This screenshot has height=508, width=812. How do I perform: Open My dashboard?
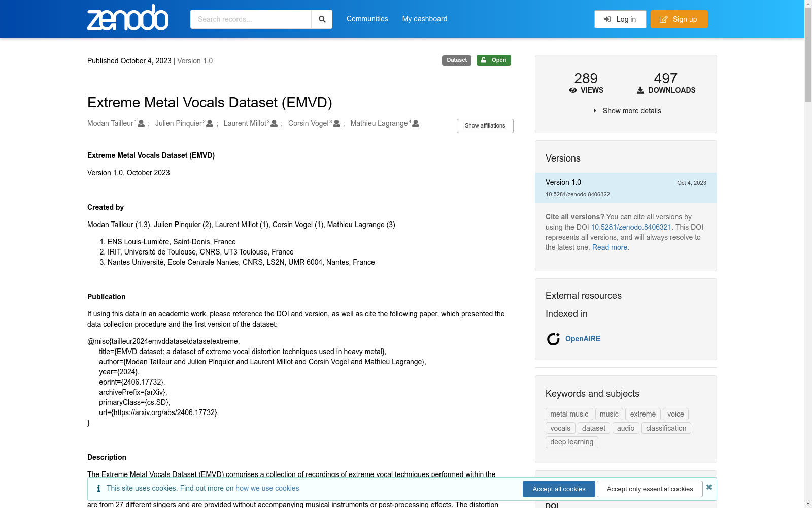pos(425,19)
